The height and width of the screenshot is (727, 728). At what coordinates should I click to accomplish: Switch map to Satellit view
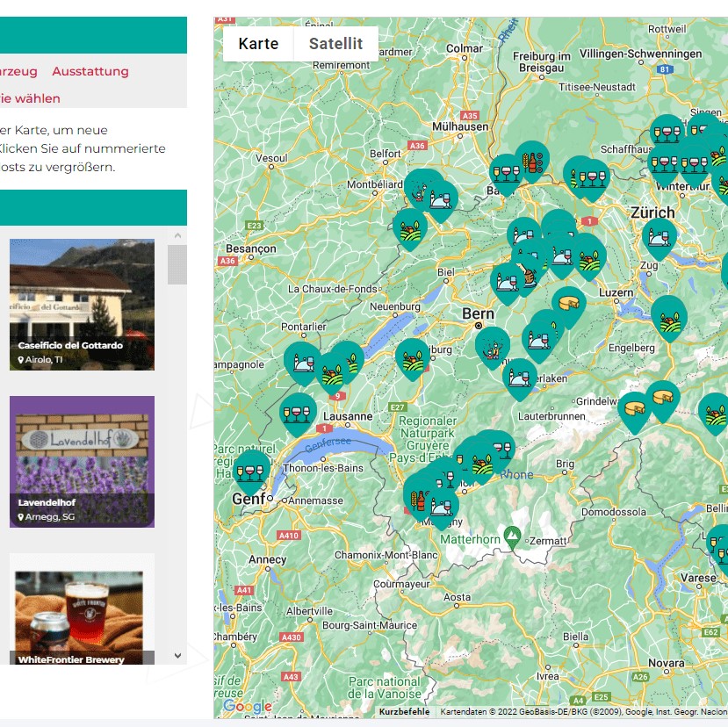tap(335, 44)
